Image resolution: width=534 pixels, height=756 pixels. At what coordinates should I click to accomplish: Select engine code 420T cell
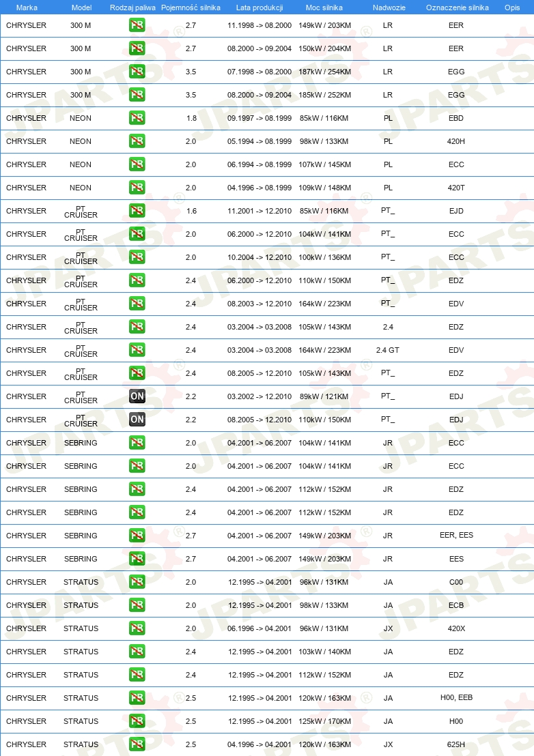[x=456, y=188]
